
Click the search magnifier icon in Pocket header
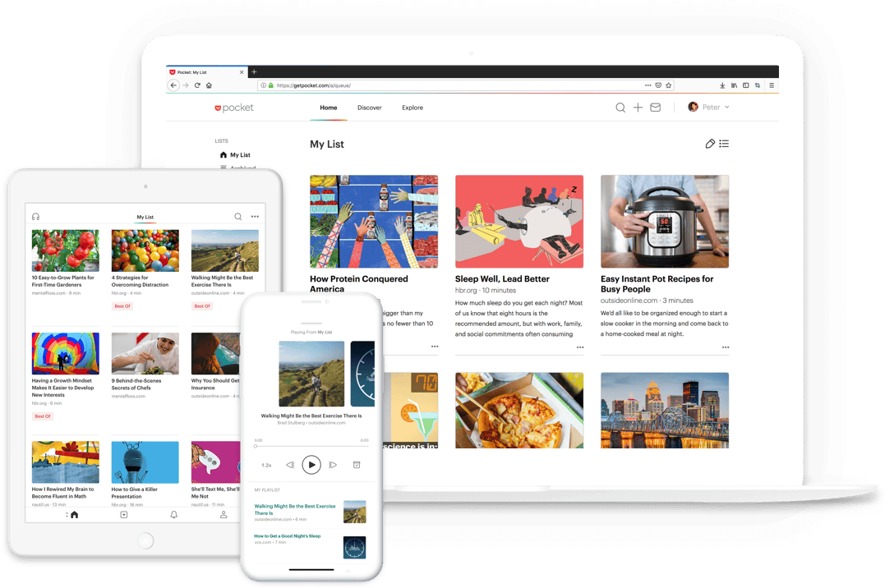point(620,108)
